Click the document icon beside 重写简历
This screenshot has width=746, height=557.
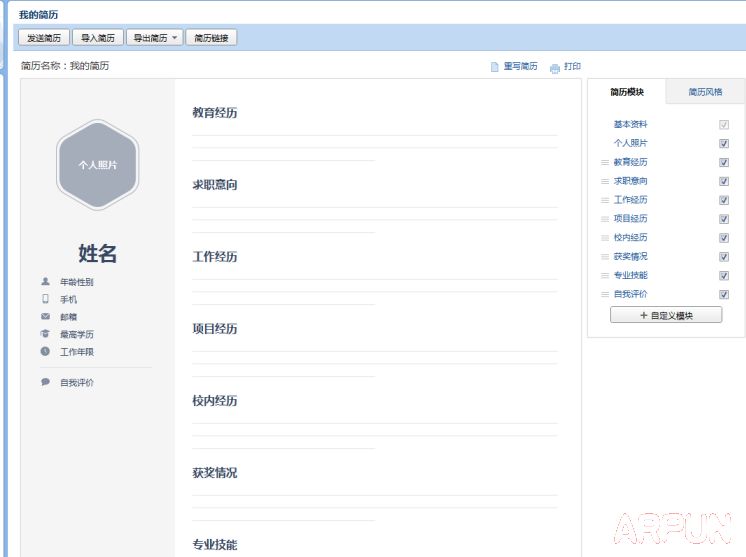tap(494, 67)
